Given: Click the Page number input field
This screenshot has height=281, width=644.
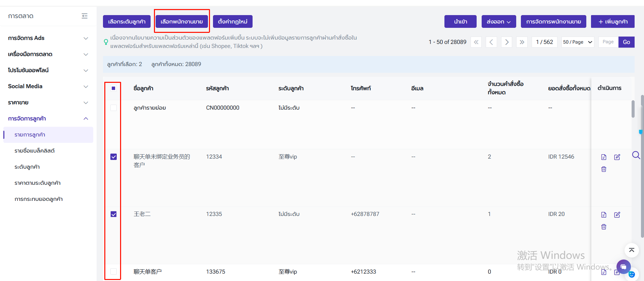Looking at the screenshot, I should pos(608,42).
